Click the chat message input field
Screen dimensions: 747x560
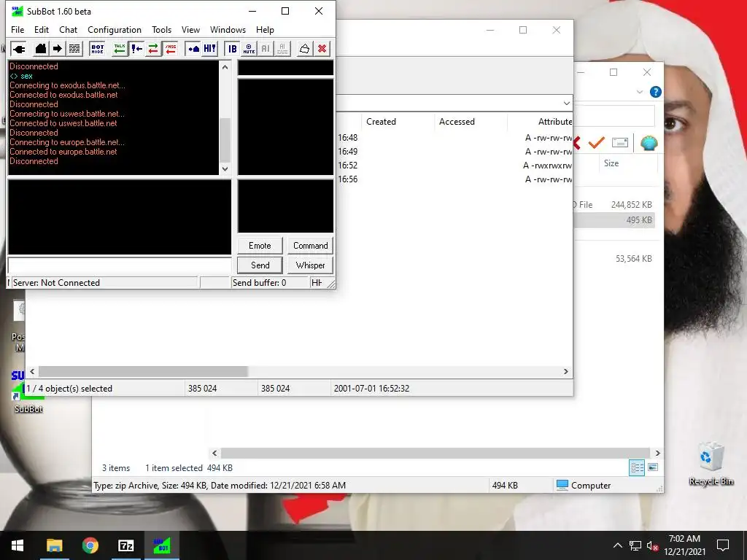(120, 265)
